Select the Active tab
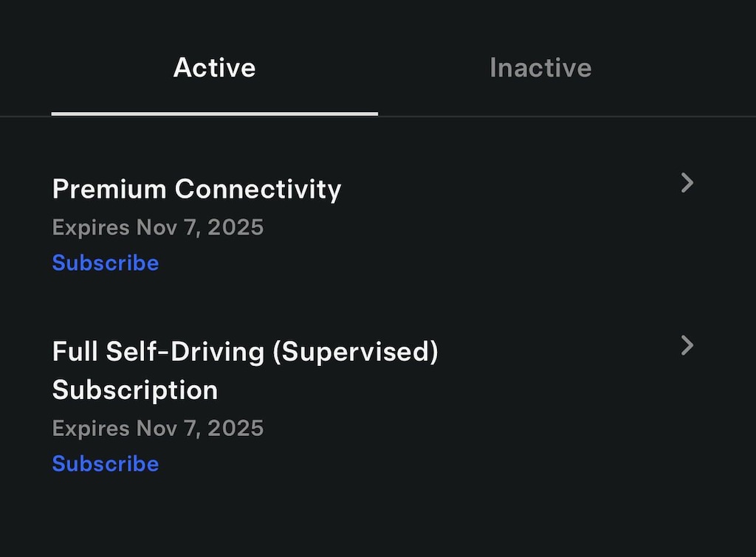 click(215, 67)
